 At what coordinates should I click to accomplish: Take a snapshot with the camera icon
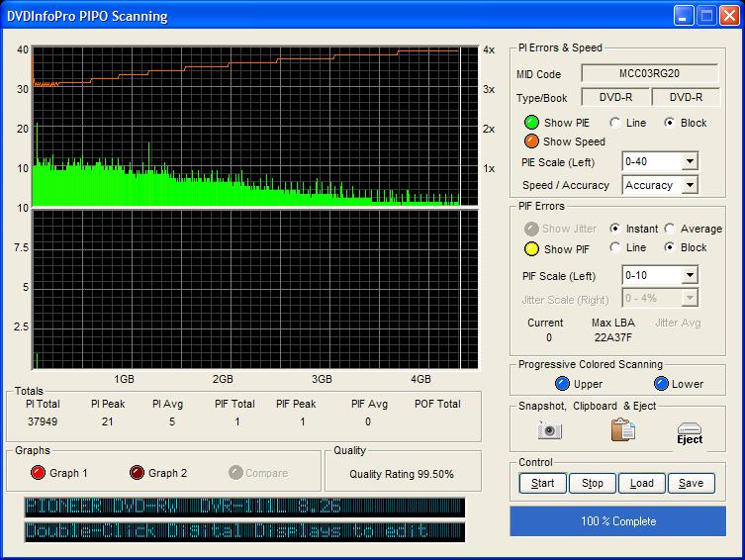click(550, 429)
